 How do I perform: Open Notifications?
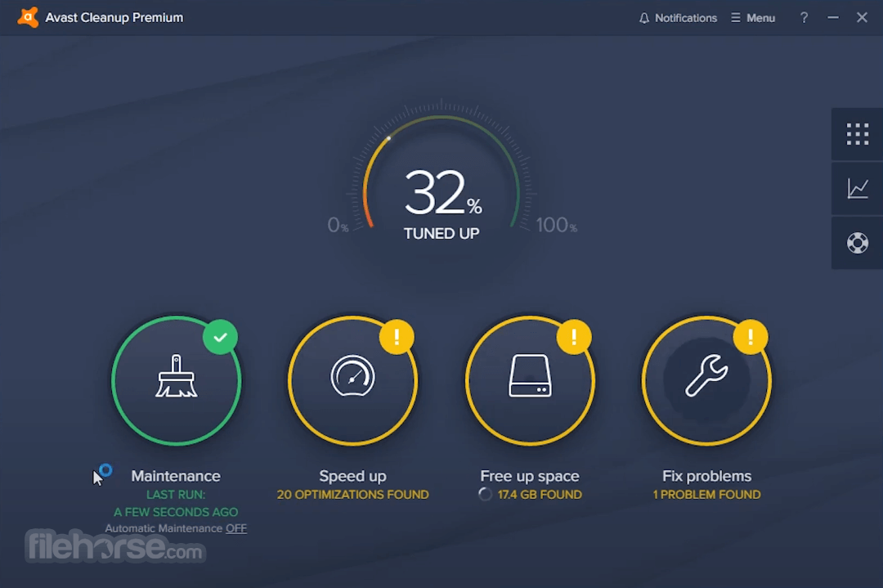(x=678, y=18)
